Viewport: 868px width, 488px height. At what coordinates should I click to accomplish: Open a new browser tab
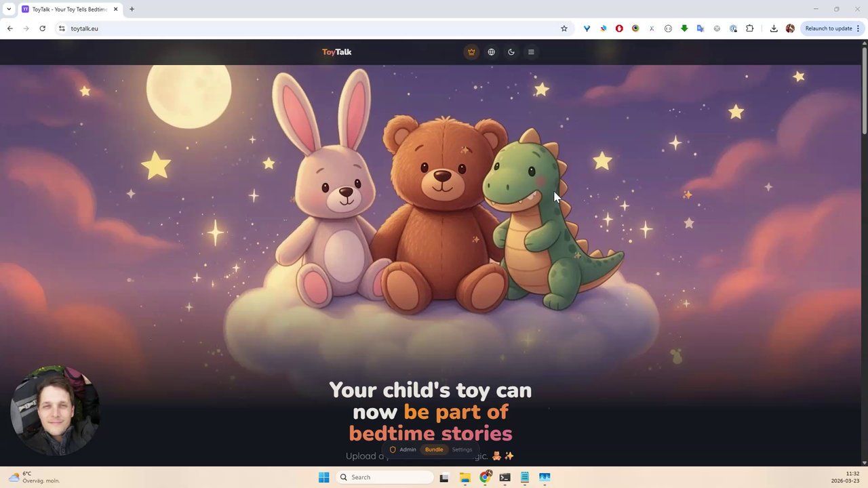(x=132, y=9)
